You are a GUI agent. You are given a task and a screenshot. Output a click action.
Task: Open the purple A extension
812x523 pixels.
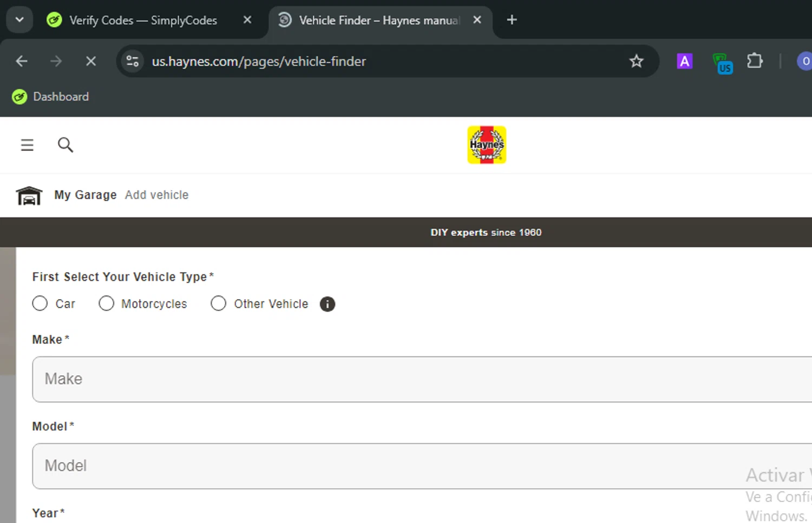point(685,61)
